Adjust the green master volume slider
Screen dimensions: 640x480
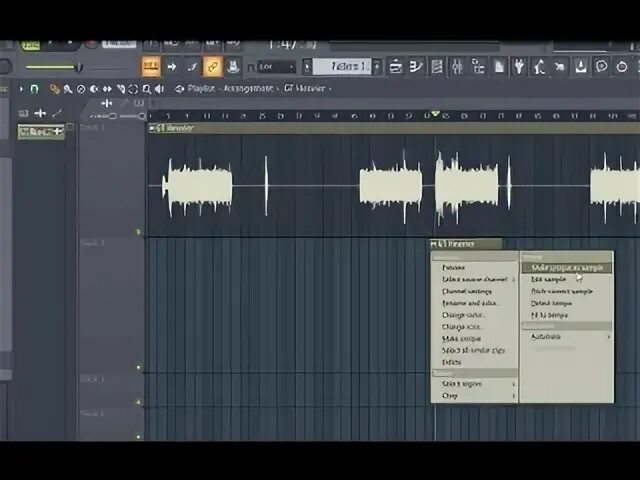pyautogui.click(x=53, y=67)
